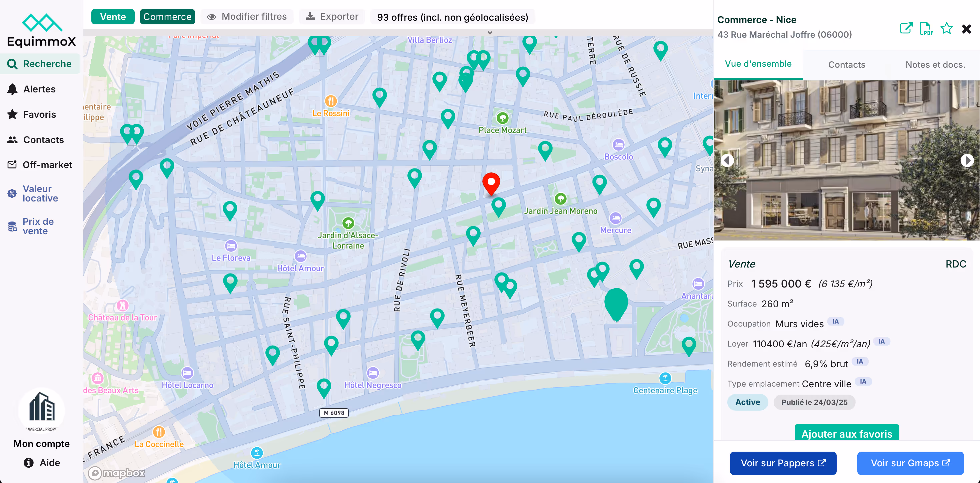
Task: Click the price 1 595 000 € text
Action: [781, 284]
